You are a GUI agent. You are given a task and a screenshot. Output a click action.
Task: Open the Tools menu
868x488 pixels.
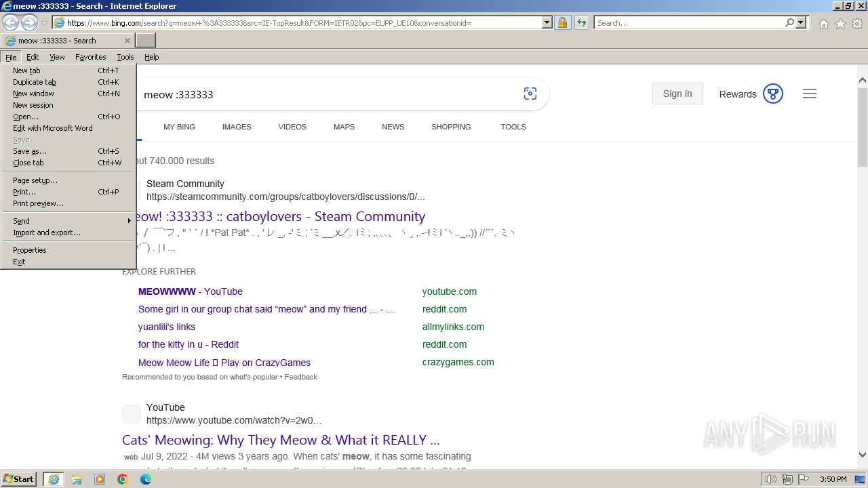(125, 57)
